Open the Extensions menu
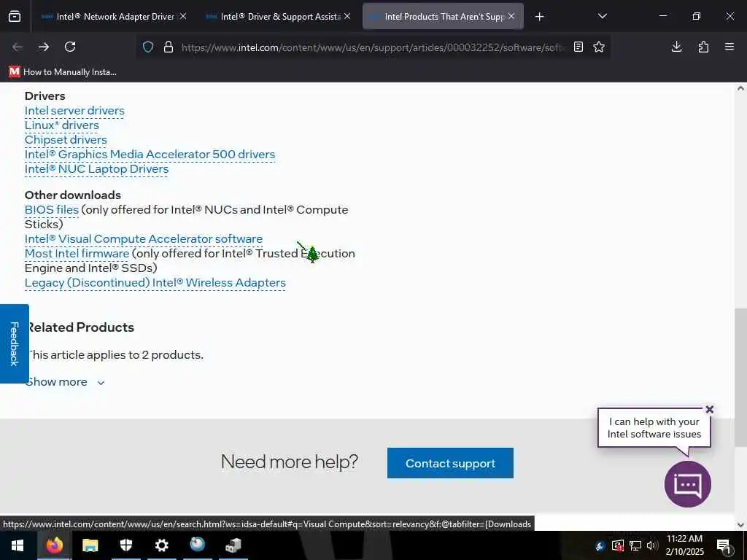The width and height of the screenshot is (747, 560). point(703,47)
